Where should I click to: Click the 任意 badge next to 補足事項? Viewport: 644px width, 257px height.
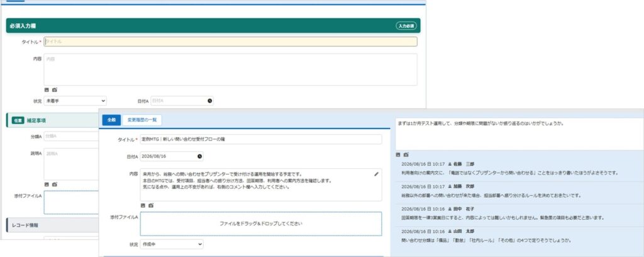[x=18, y=120]
